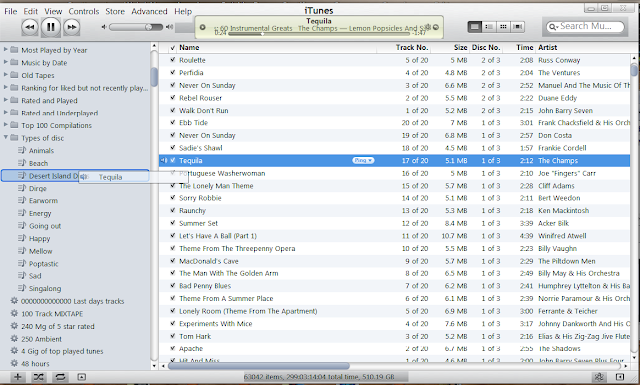The height and width of the screenshot is (385, 640).
Task: Open the Advanced menu
Action: (149, 11)
